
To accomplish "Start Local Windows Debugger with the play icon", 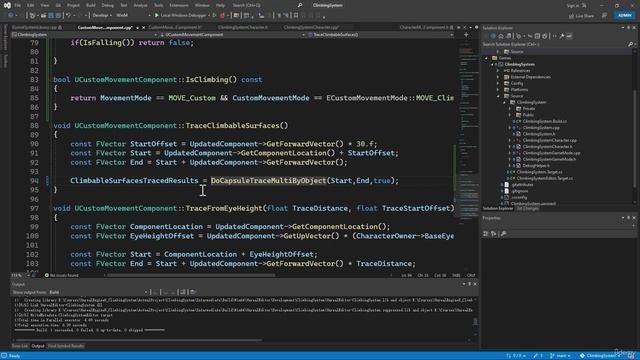I will click(156, 16).
